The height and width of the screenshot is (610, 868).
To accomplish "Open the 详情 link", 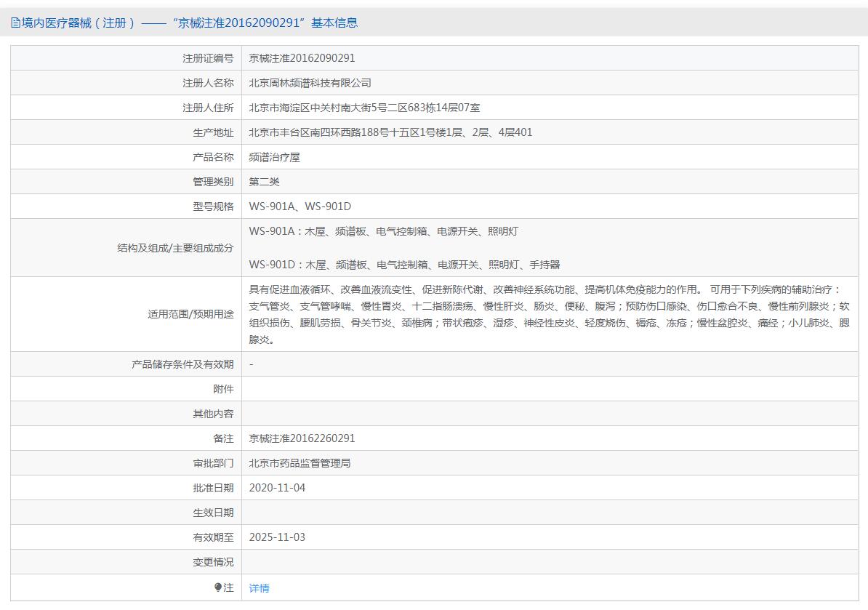I will coord(259,588).
